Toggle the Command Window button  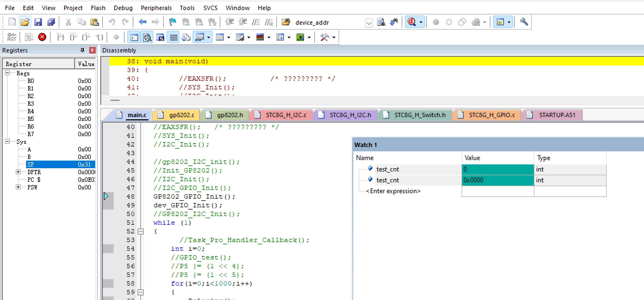point(134,37)
